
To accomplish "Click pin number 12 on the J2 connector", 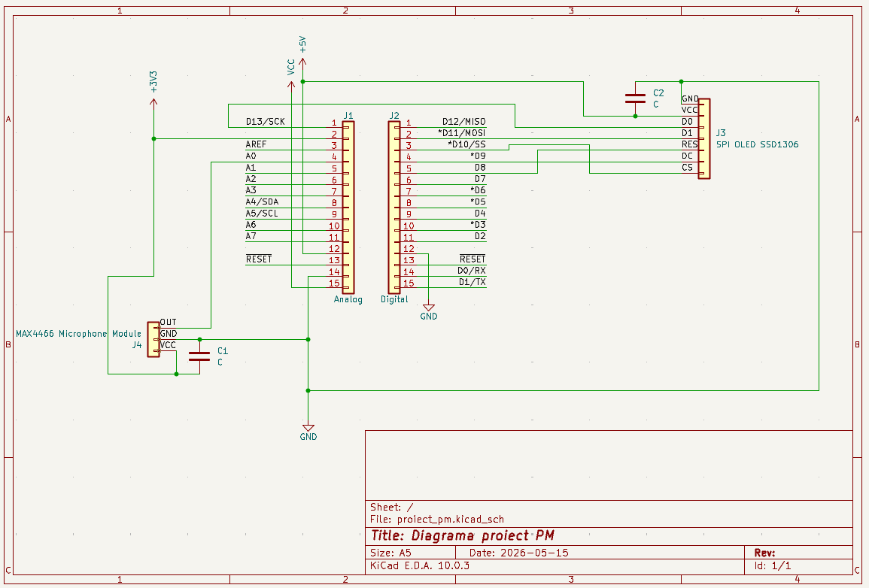I will pyautogui.click(x=409, y=249).
